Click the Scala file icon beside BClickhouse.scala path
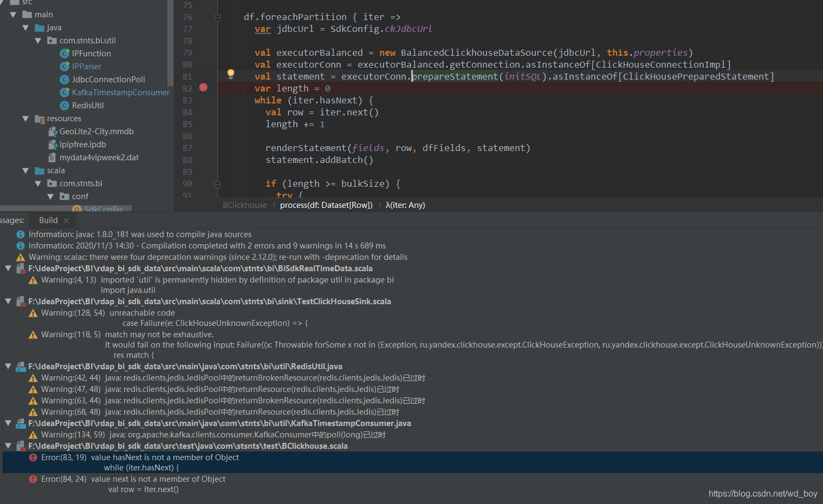 pos(20,446)
